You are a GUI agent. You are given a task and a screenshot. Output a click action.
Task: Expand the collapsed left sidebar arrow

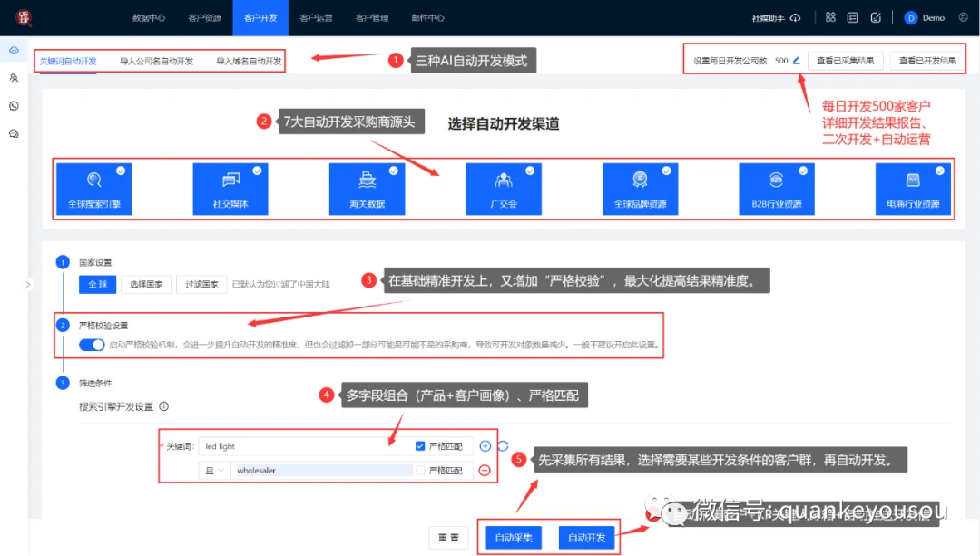[27, 284]
